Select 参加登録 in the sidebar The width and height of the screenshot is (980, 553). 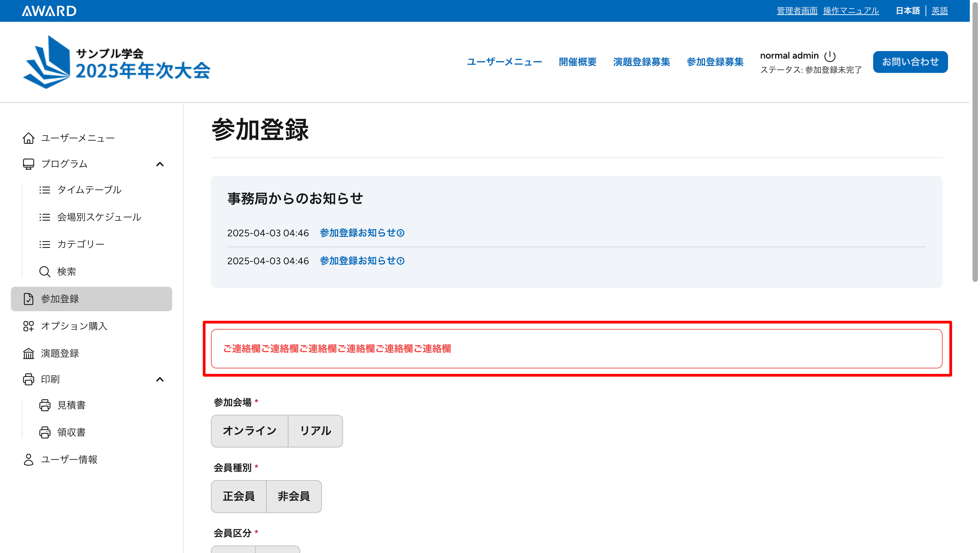point(91,299)
